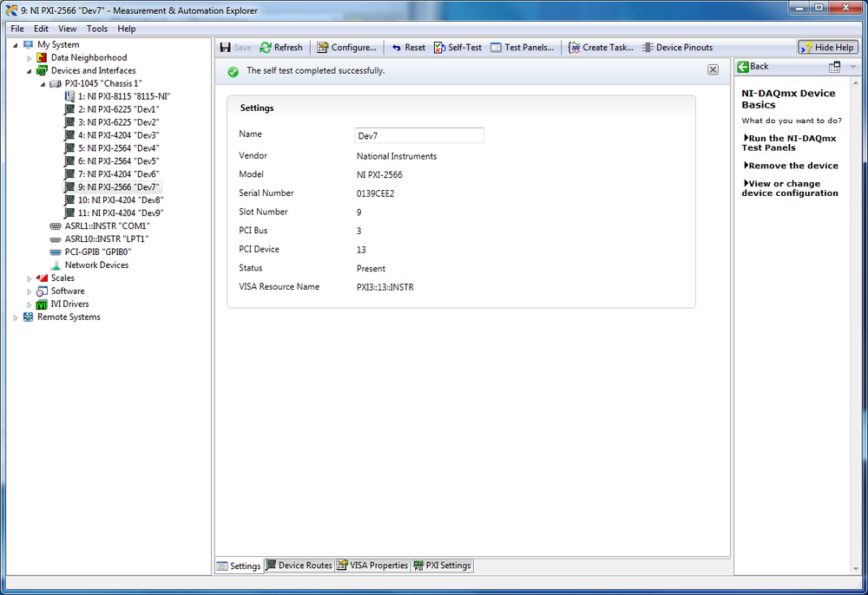The width and height of the screenshot is (868, 595).
Task: Collapse the PXI-1045 Chassis 1 node
Action: 43,84
